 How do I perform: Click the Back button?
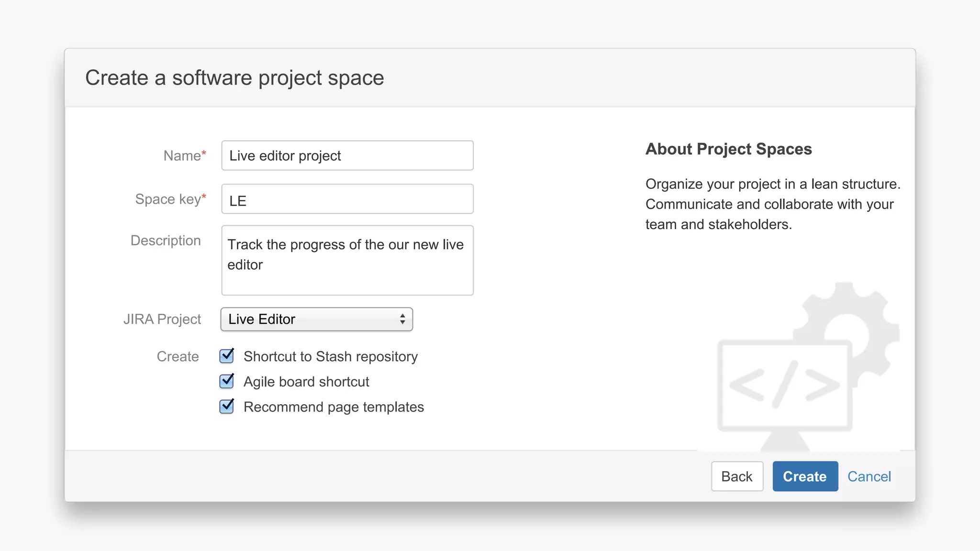coord(737,476)
